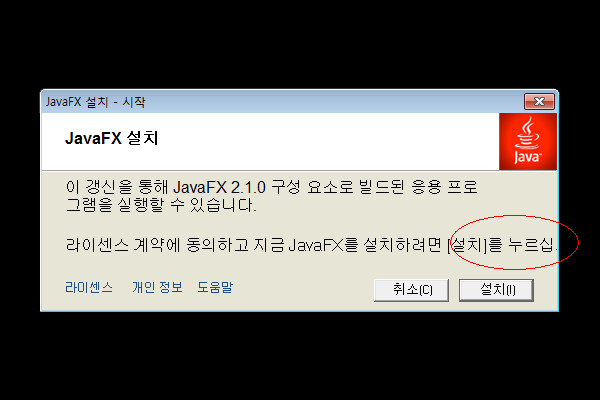Open the 도움말 help link
This screenshot has height=400, width=600.
click(x=215, y=287)
